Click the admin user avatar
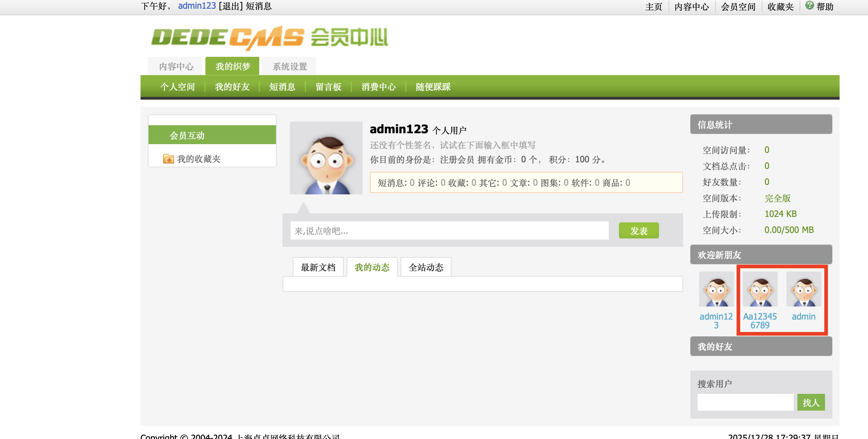The height and width of the screenshot is (439, 868). [x=804, y=289]
